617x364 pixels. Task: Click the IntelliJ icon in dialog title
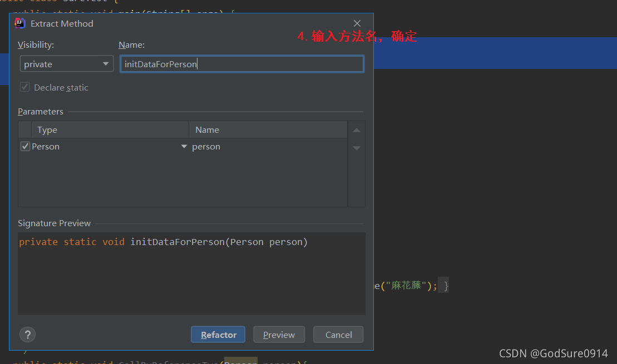(x=20, y=23)
